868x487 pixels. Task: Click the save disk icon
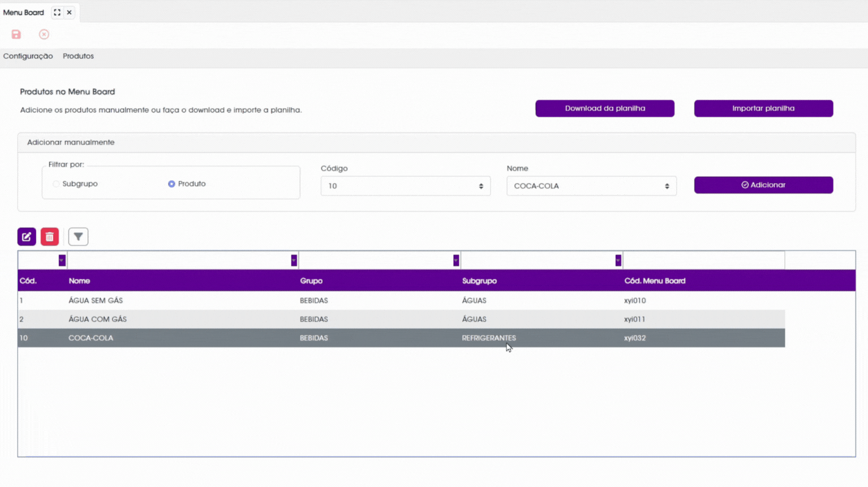click(x=16, y=35)
